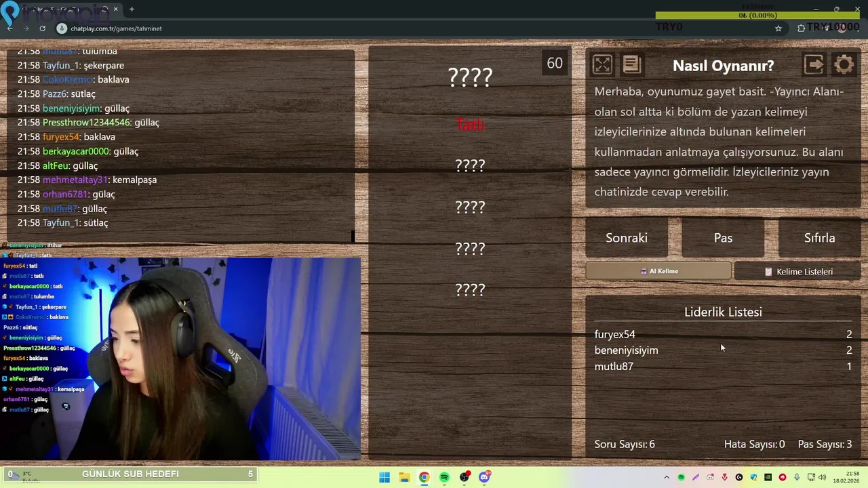The height and width of the screenshot is (488, 868).
Task: Click the Soru Sayısı: 6 stat
Action: [625, 444]
